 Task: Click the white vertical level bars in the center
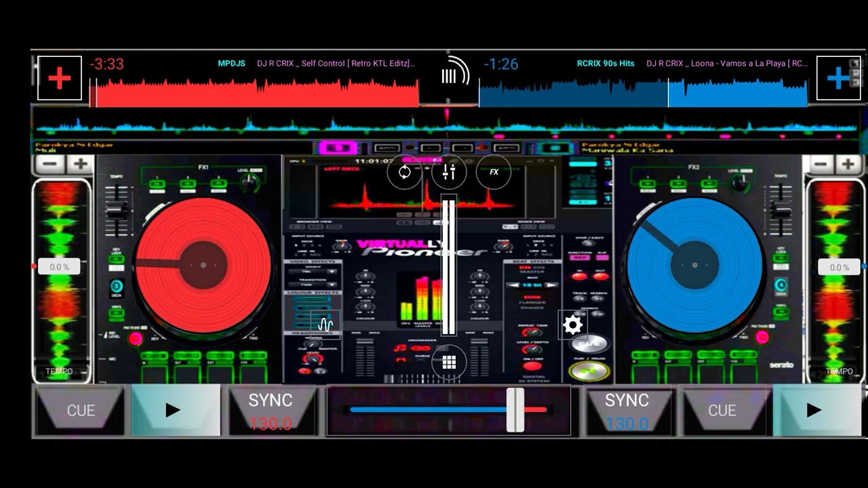coord(449,266)
